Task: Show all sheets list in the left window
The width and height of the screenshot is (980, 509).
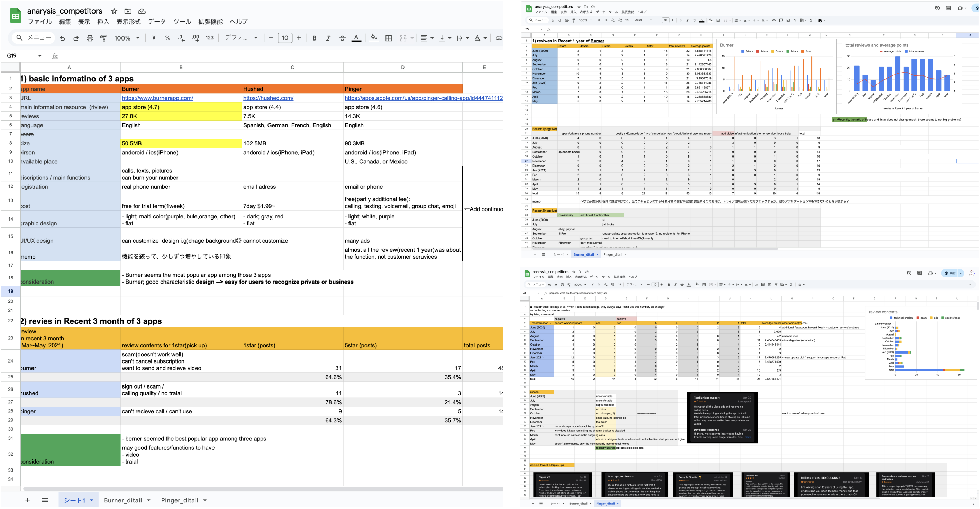Action: click(x=45, y=500)
